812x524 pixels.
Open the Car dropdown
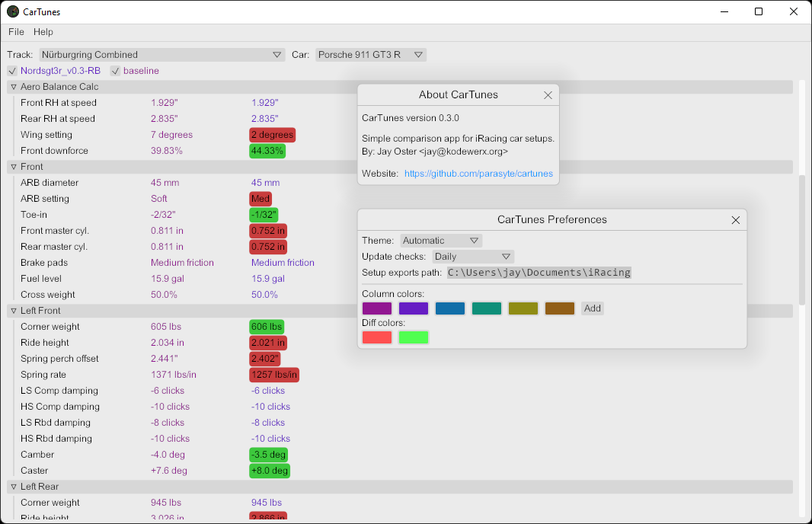pyautogui.click(x=371, y=55)
